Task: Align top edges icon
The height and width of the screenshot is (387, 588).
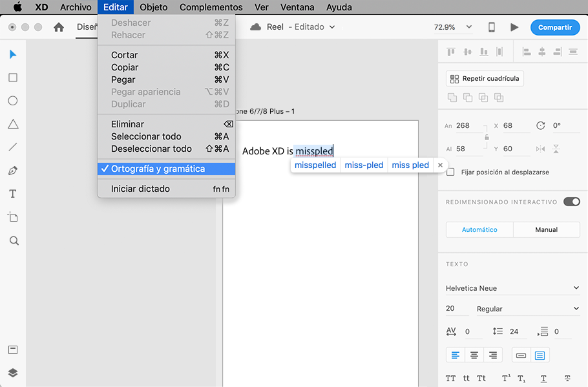Action: click(x=451, y=52)
